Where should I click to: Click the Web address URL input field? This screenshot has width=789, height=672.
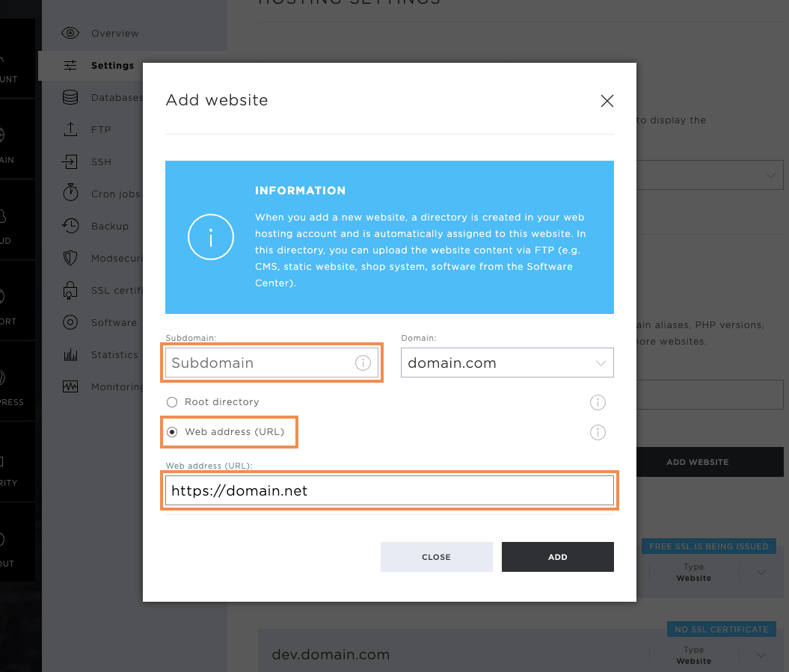click(x=390, y=490)
